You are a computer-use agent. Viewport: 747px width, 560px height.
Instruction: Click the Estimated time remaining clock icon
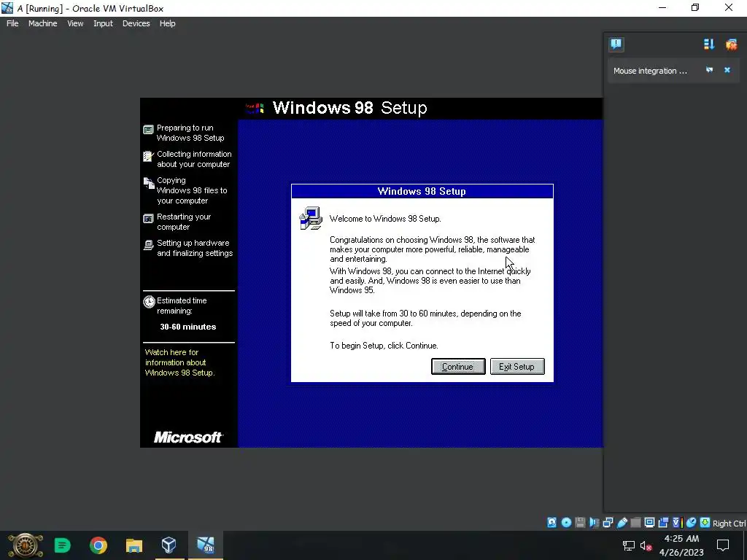(x=149, y=301)
